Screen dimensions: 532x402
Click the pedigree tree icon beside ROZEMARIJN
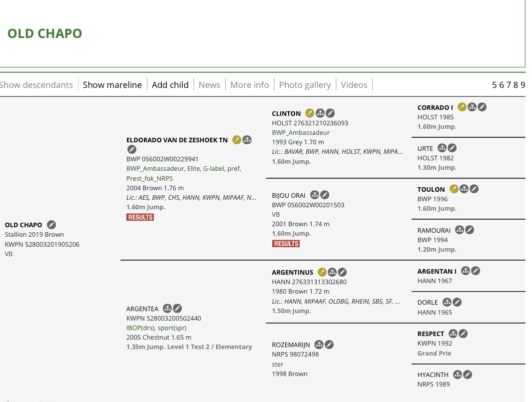319,345
